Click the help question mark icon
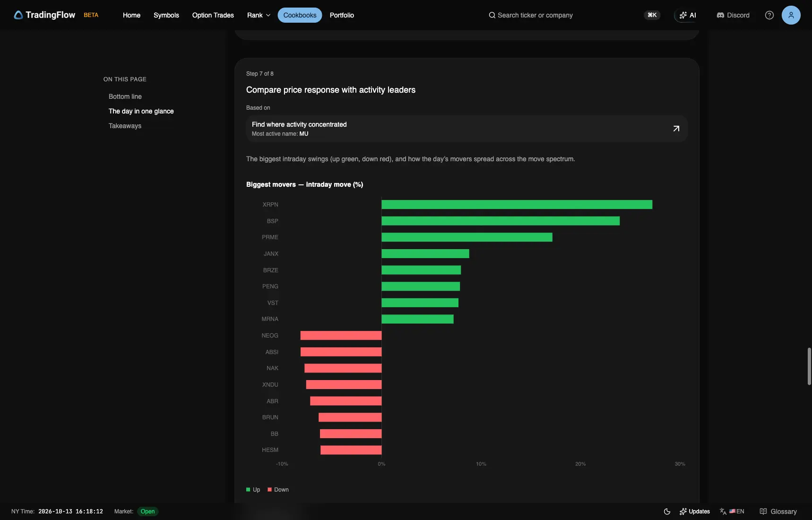Screen dimensions: 812x520 (769, 15)
